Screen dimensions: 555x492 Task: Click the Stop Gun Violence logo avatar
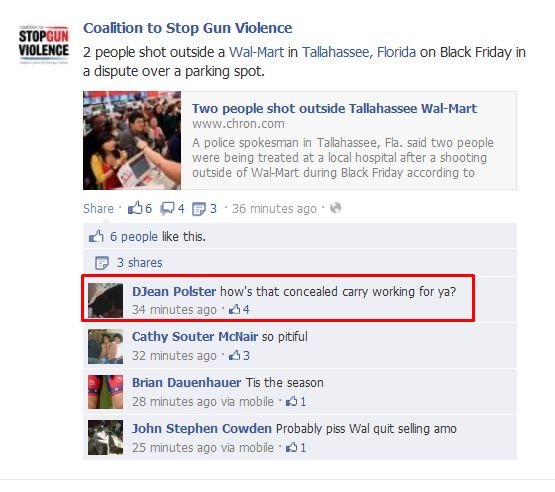44,45
